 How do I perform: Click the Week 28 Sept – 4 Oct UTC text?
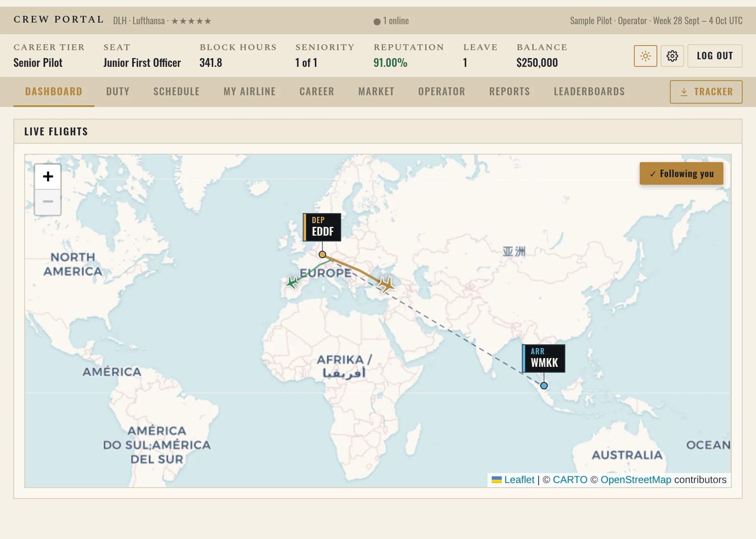tap(697, 21)
